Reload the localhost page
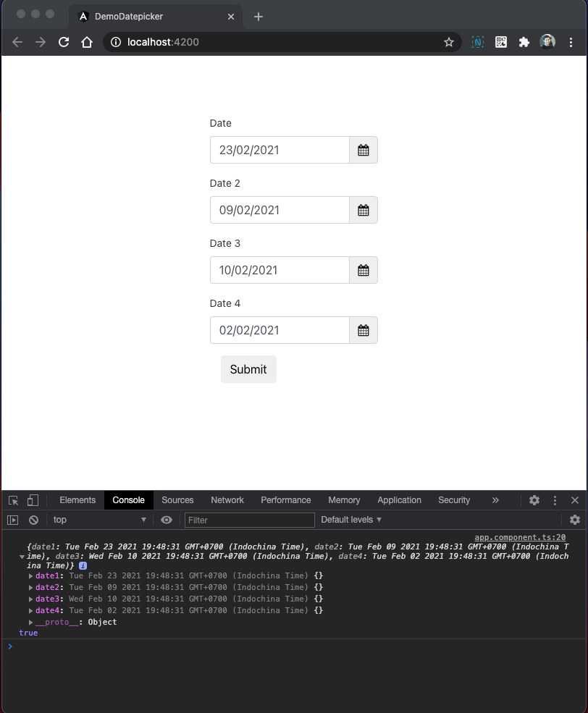The height and width of the screenshot is (713, 588). pos(64,42)
